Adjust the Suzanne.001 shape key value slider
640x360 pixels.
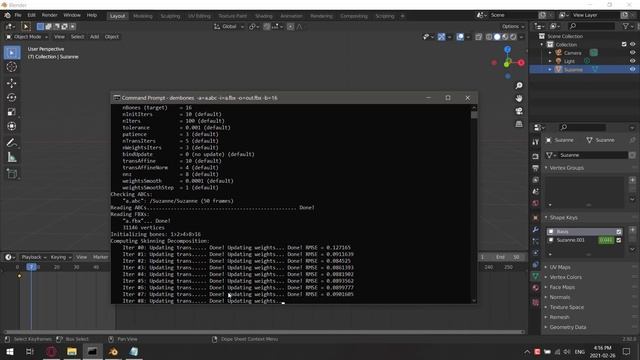[606, 240]
